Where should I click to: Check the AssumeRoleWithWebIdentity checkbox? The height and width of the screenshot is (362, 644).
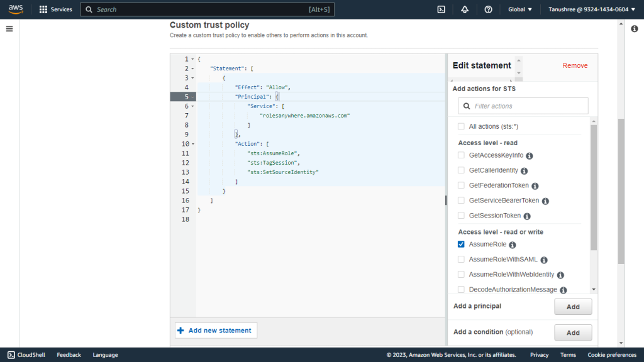click(x=461, y=274)
